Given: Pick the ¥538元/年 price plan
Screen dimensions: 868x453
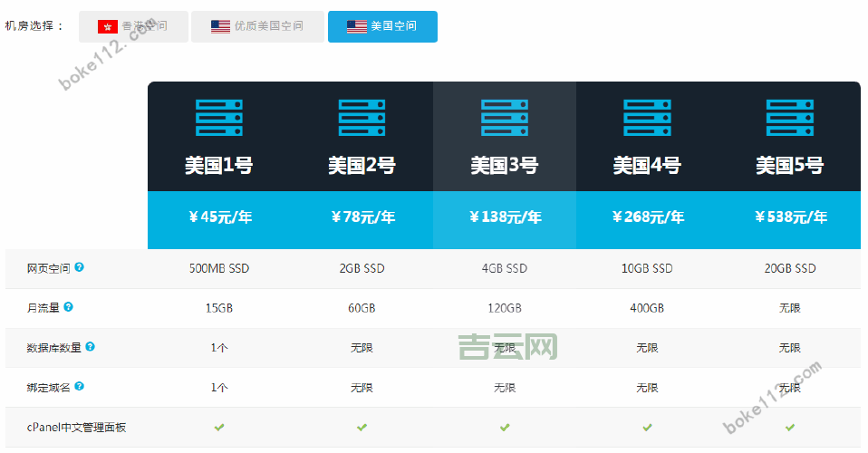Looking at the screenshot, I should tap(789, 217).
